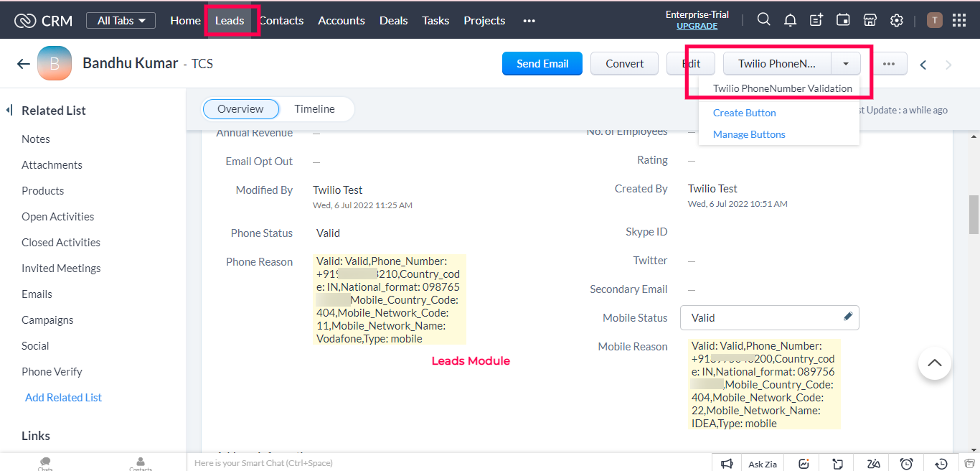Expand more modules ellipsis in navbar
980x471 pixels.
pos(529,20)
